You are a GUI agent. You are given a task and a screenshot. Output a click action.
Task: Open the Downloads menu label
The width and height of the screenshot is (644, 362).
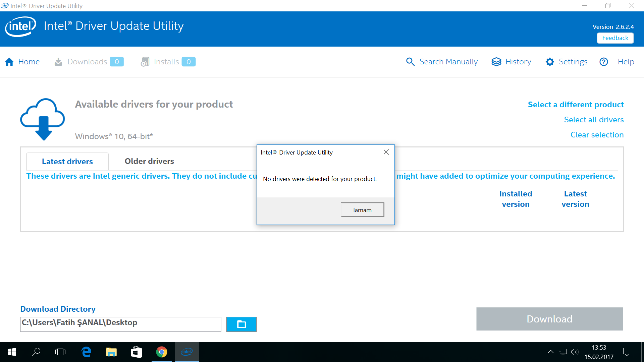87,62
